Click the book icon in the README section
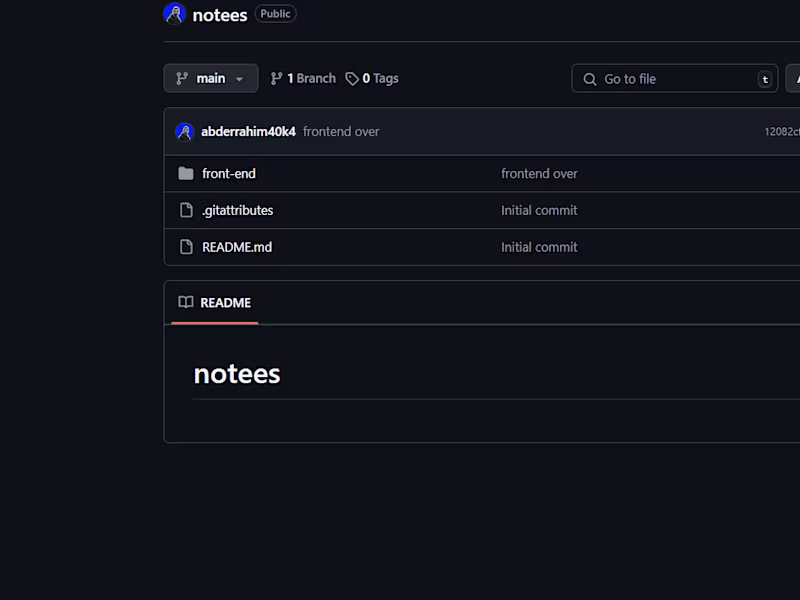Image resolution: width=800 pixels, height=600 pixels. 185,302
